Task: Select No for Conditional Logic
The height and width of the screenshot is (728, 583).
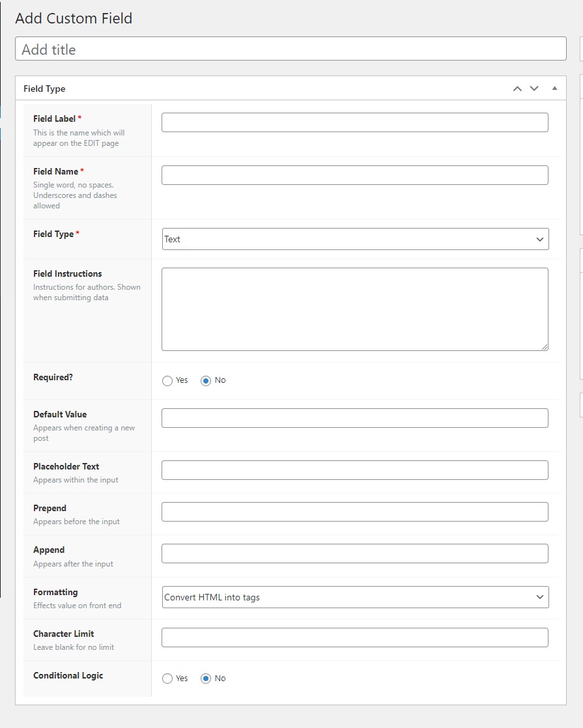Action: click(x=206, y=679)
